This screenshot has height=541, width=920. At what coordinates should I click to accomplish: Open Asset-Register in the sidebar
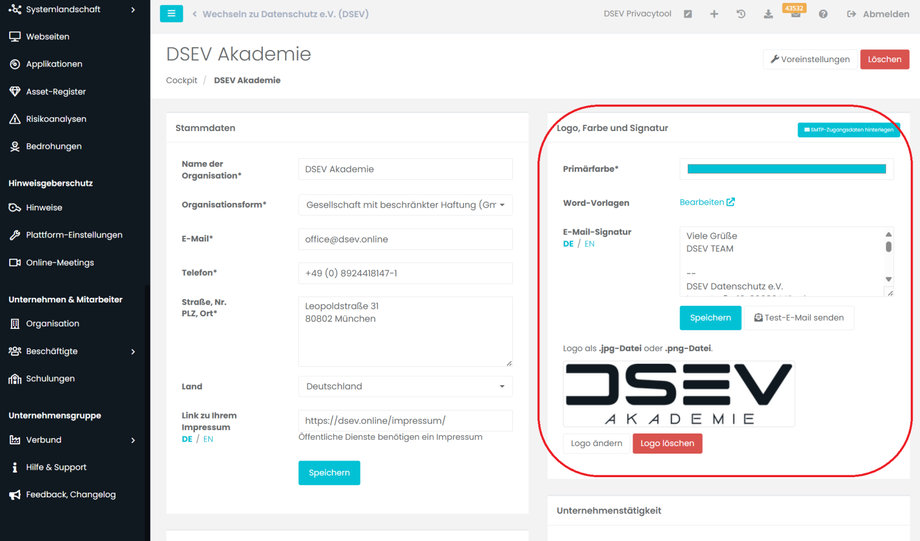(56, 91)
